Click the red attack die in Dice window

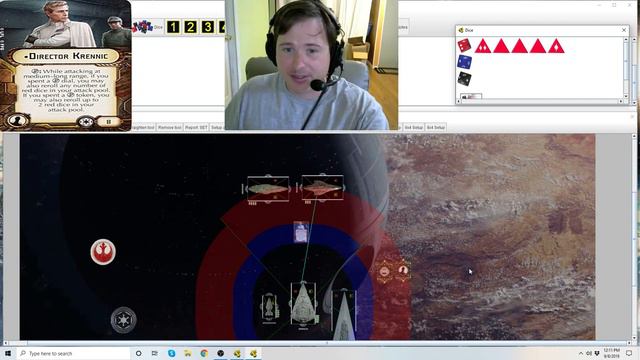click(x=464, y=45)
